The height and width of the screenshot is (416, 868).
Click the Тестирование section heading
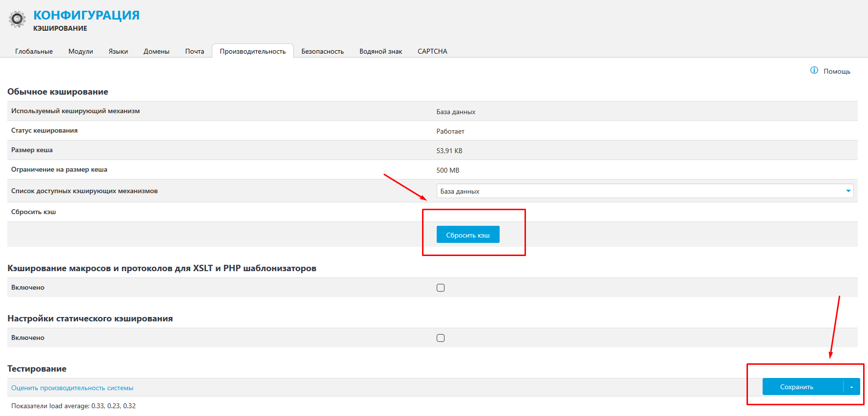point(37,369)
